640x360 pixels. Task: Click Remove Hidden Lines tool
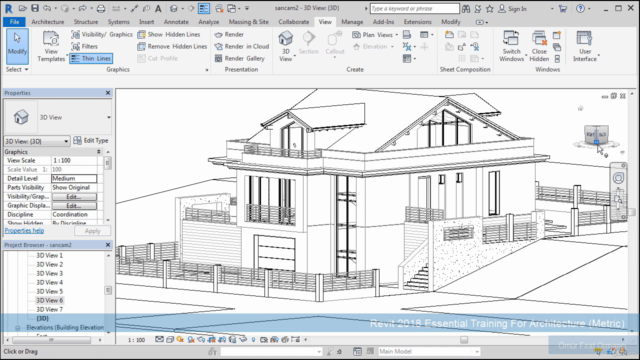pos(172,47)
